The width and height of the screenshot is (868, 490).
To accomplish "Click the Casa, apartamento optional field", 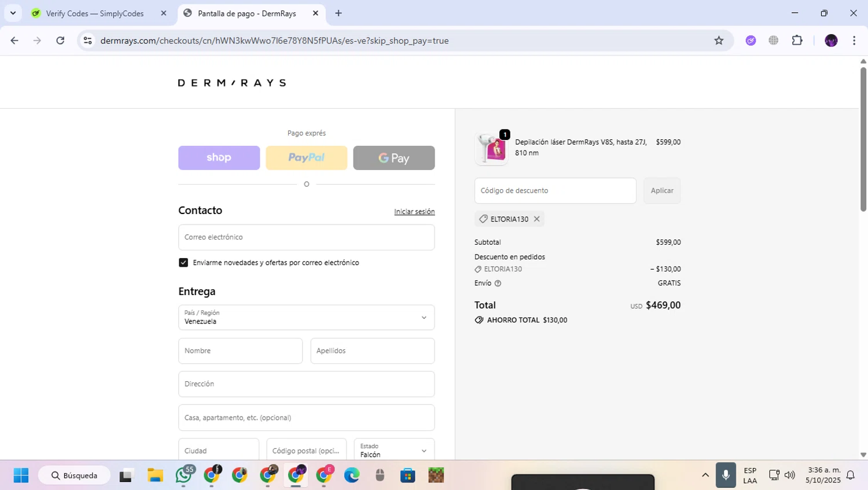I will [306, 418].
